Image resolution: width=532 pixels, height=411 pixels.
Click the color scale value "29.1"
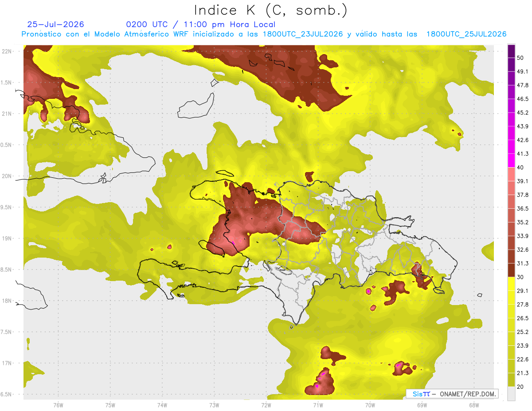[x=523, y=291]
